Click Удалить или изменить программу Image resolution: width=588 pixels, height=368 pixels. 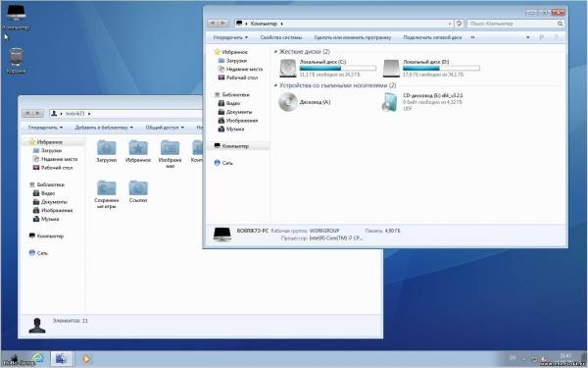[x=352, y=37]
